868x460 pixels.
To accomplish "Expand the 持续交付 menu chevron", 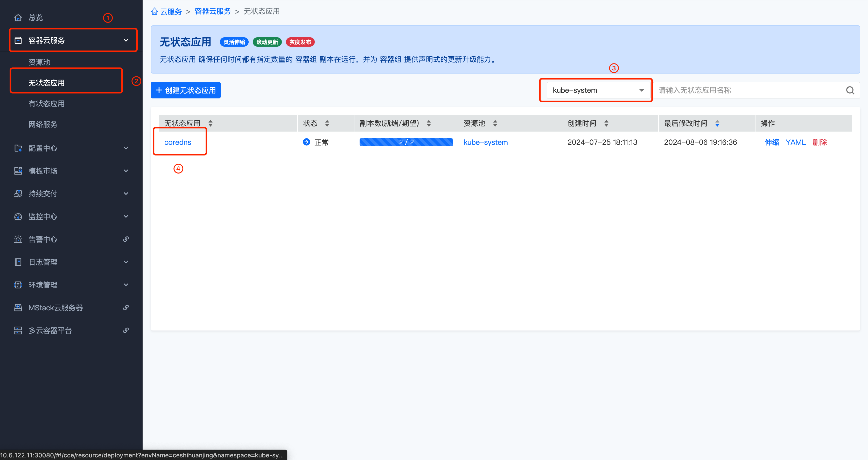I will 126,194.
